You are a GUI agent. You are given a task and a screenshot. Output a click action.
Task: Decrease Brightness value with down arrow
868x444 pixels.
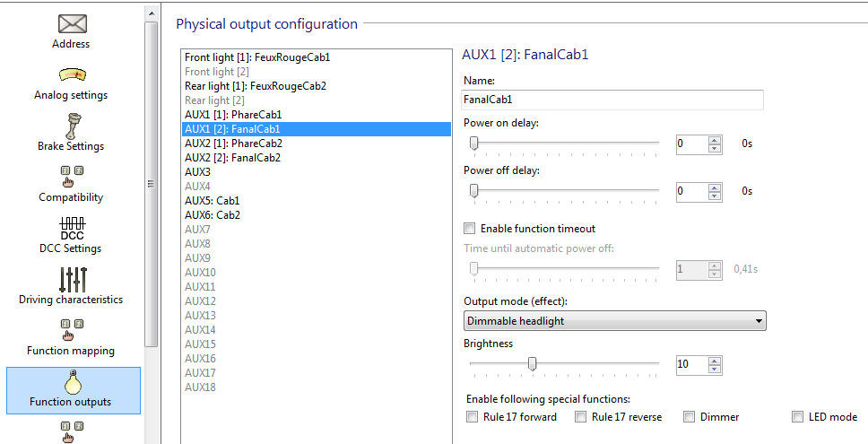click(714, 370)
